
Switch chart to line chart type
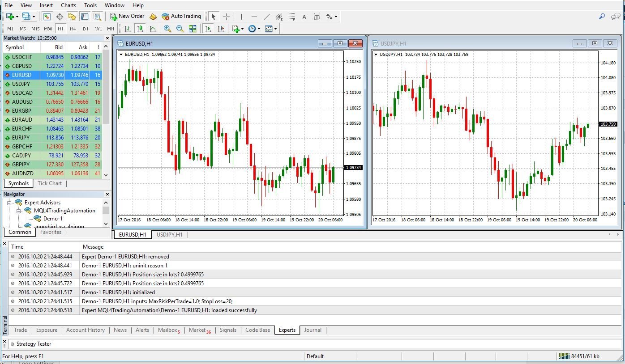[153, 29]
